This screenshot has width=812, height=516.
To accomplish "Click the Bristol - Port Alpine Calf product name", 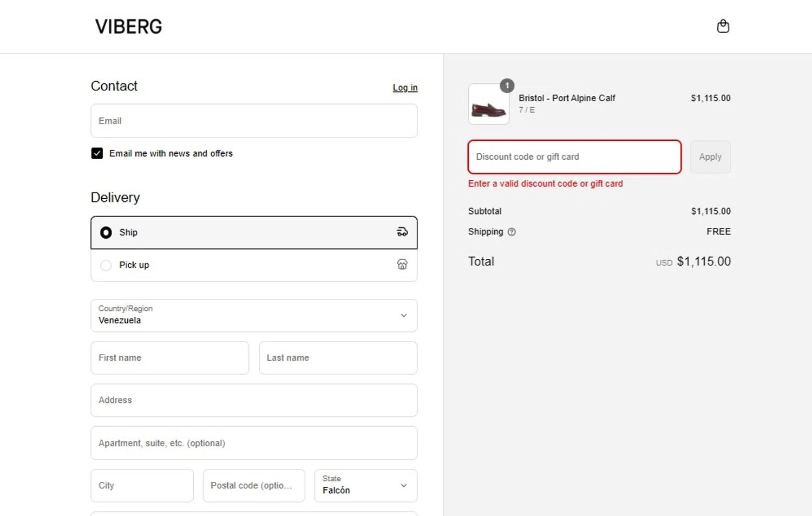I will pyautogui.click(x=567, y=98).
